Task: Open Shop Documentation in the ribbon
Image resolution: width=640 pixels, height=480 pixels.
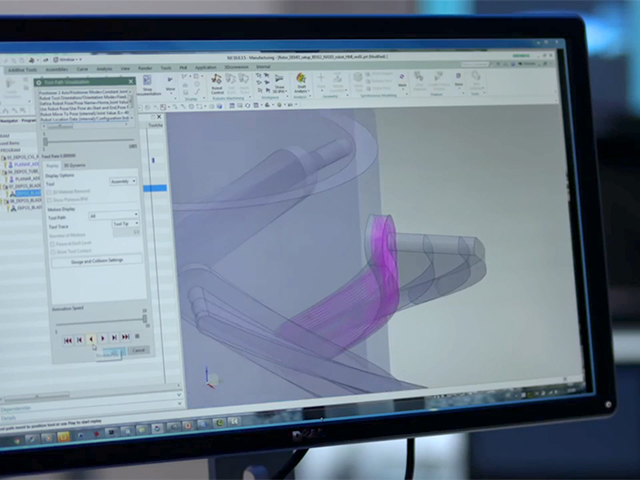Action: (148, 86)
